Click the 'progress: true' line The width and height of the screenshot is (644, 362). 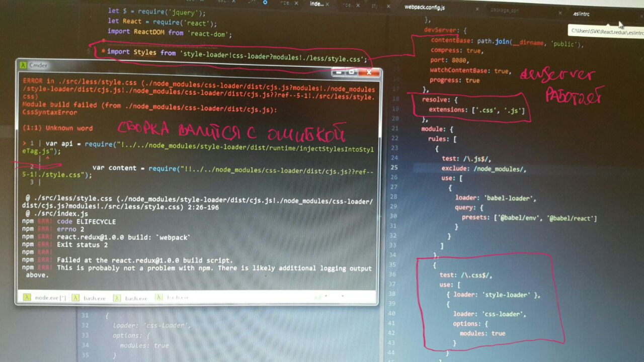coord(455,80)
